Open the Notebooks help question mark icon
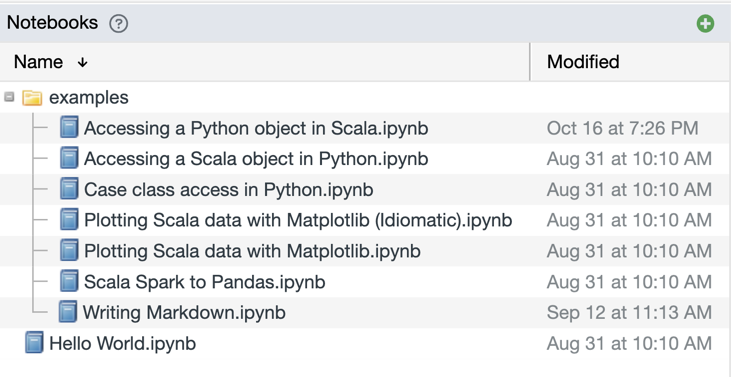731x377 pixels. 118,23
